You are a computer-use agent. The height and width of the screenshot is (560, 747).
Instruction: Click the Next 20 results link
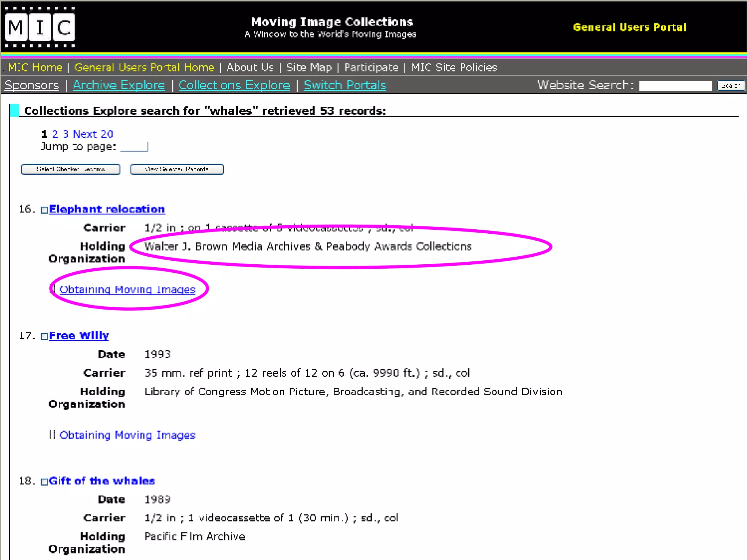tap(93, 134)
